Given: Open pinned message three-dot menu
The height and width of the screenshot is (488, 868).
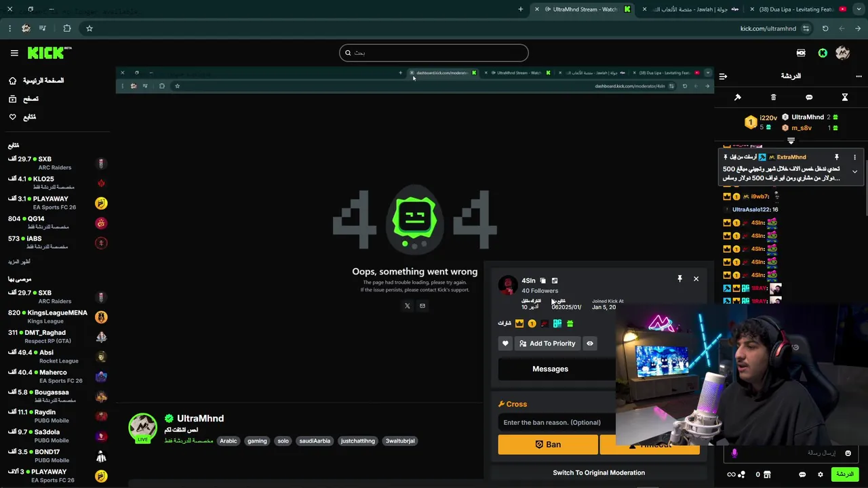Looking at the screenshot, I should click(854, 157).
